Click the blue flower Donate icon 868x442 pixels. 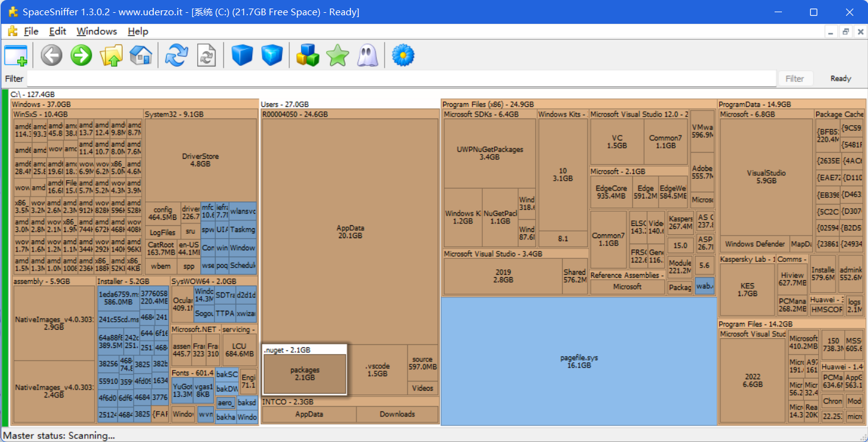(403, 56)
